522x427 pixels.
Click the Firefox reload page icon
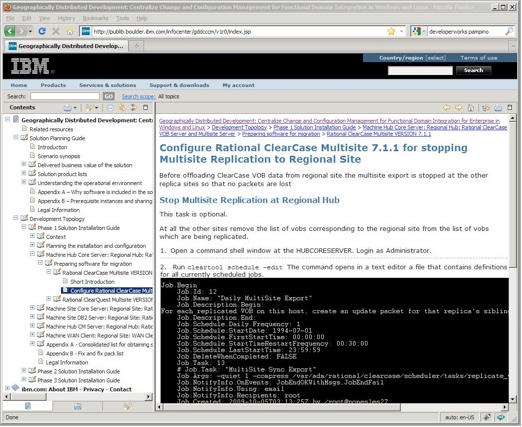(42, 31)
